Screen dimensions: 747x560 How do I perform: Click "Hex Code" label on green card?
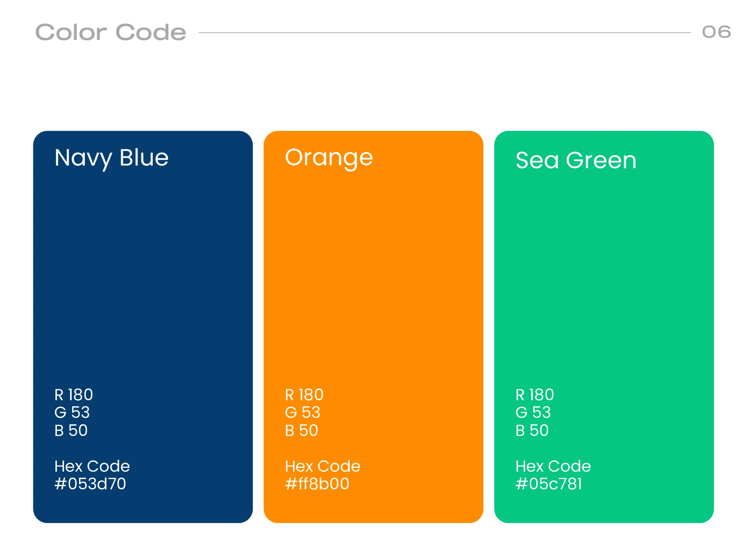(553, 466)
